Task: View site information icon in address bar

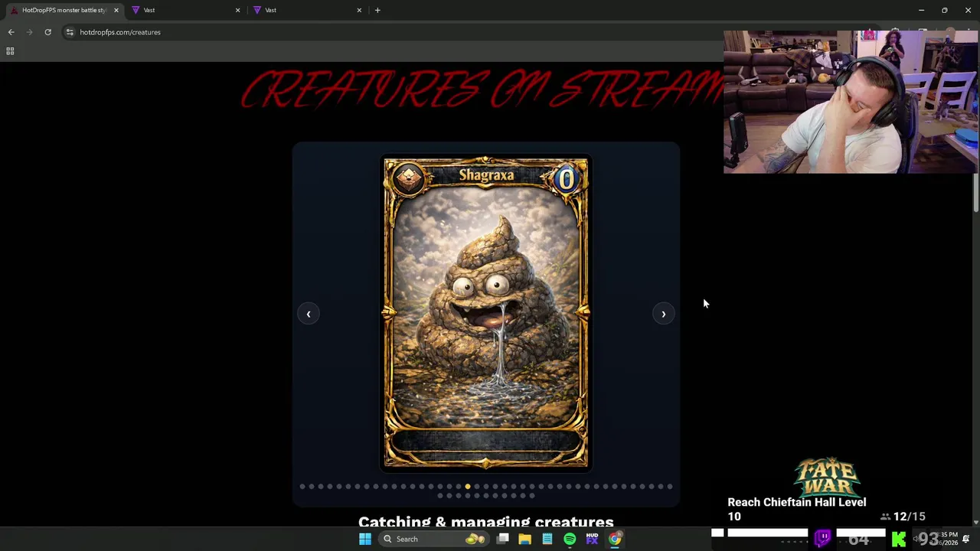Action: (70, 32)
